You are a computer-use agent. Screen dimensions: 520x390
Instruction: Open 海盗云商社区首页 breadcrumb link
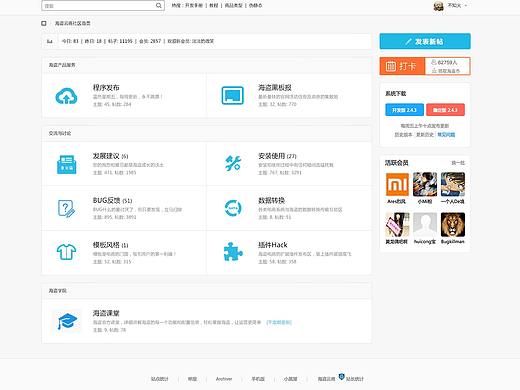[x=72, y=23]
